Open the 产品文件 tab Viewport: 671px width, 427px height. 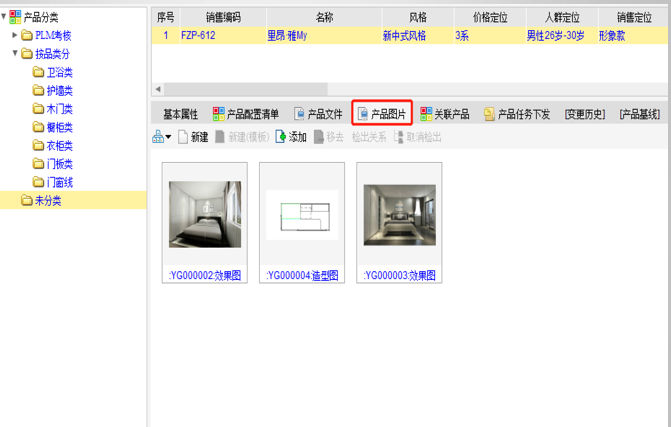pos(318,114)
